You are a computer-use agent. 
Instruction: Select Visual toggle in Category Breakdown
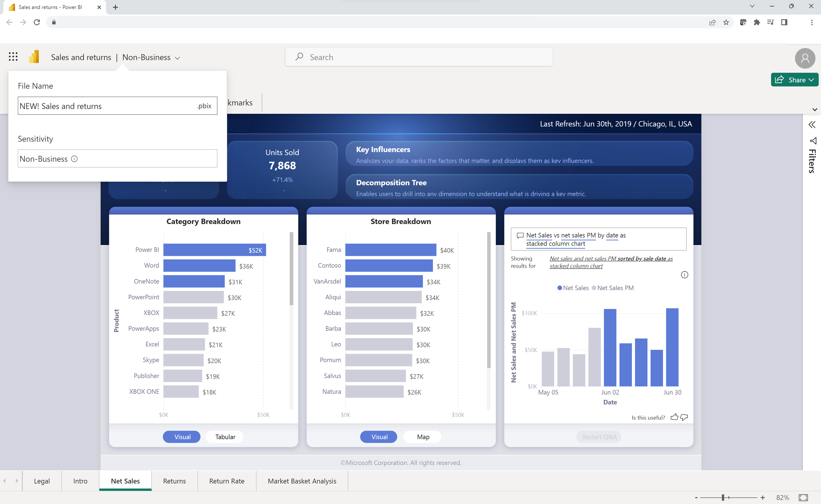tap(182, 437)
